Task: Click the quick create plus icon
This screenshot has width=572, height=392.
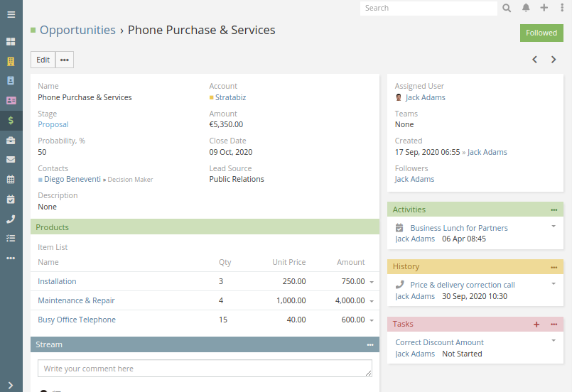Action: [x=544, y=8]
